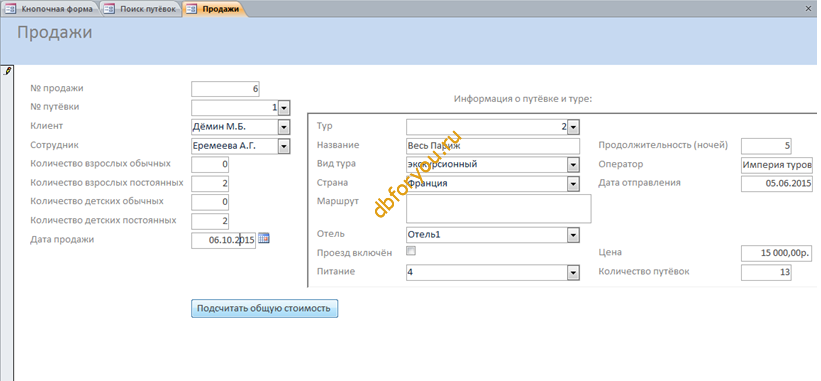Click the Количество путёвок field
This screenshot has height=381, width=821.
(x=767, y=273)
